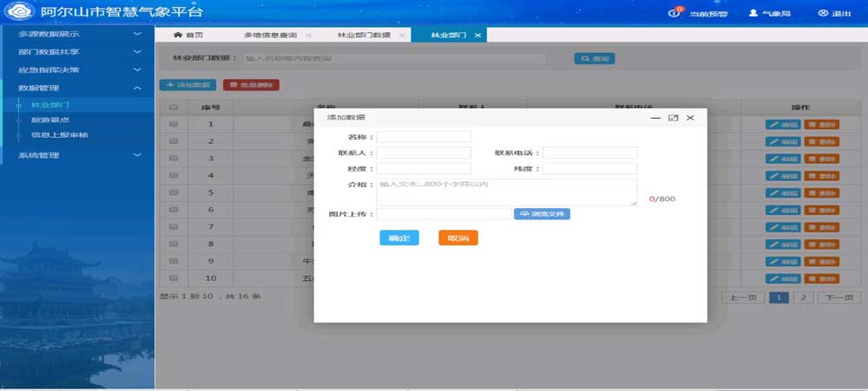
Task: Maximize the 添加数据 dialog
Action: tap(673, 117)
